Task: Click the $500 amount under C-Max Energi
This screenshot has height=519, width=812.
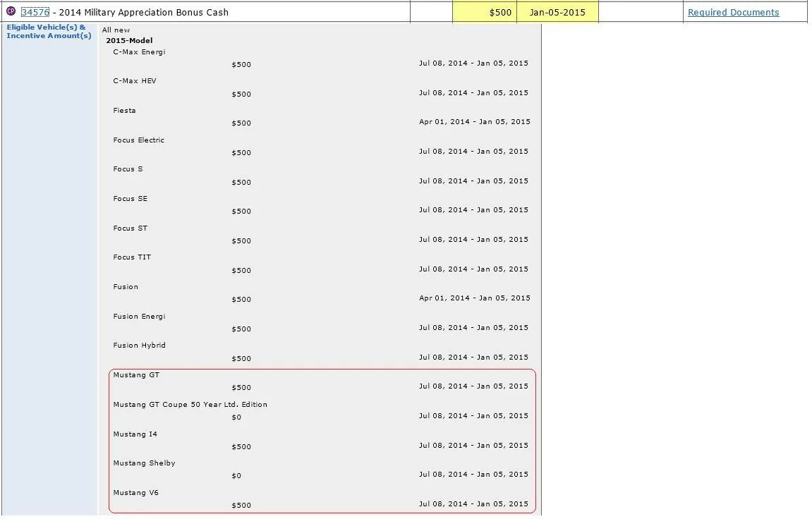Action: 242,65
